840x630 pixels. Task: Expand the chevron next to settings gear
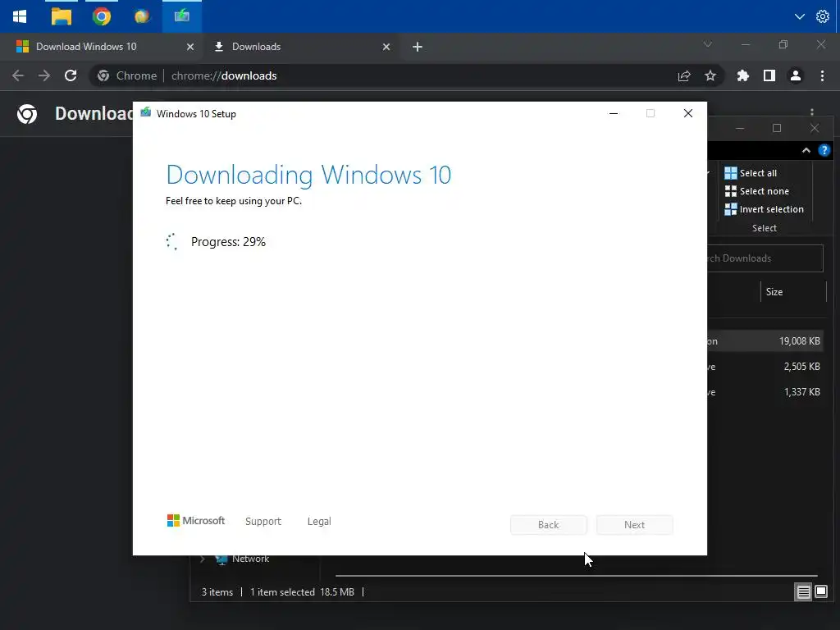pos(799,16)
